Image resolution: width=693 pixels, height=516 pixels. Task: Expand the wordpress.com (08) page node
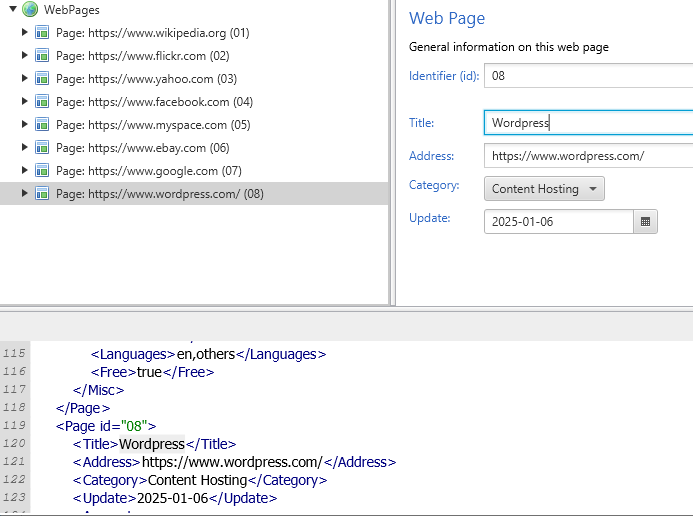(25, 194)
